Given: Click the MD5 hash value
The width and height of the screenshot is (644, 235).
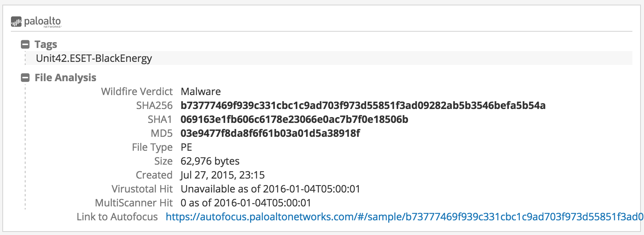Looking at the screenshot, I should point(270,133).
